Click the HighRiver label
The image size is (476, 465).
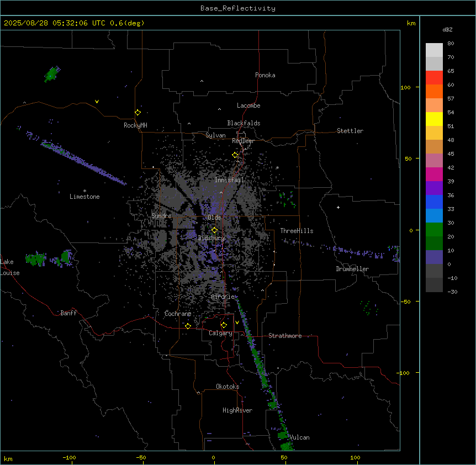(x=237, y=410)
